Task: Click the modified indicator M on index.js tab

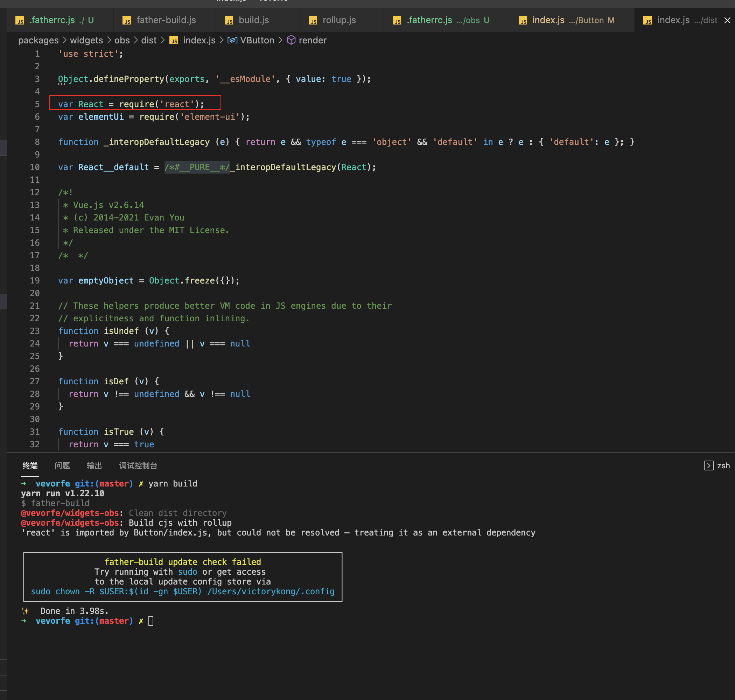Action: [612, 20]
